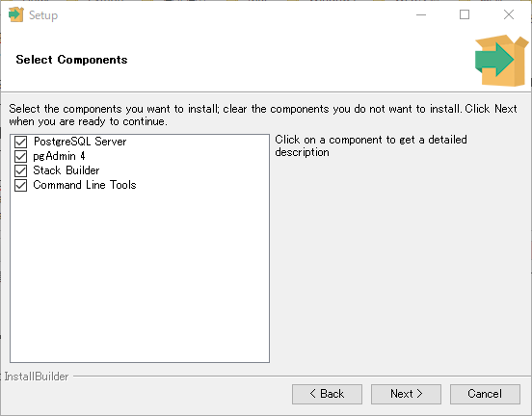Close the Setup window

point(509,14)
